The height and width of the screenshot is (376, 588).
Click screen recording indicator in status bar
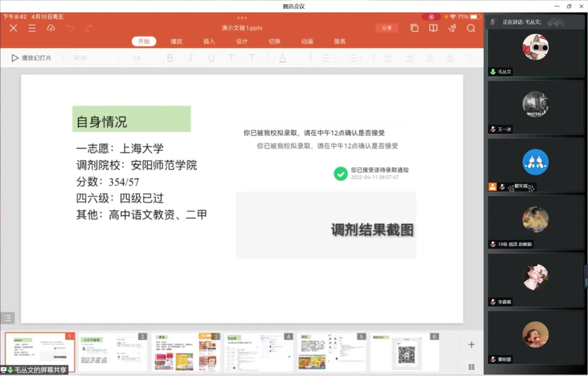coord(431,17)
